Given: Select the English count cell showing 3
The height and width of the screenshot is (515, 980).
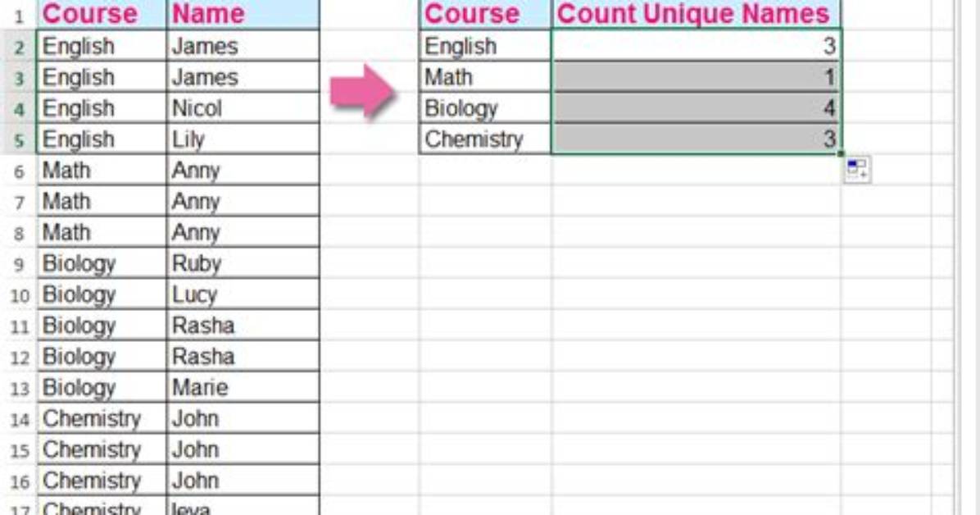Looking at the screenshot, I should [x=696, y=46].
